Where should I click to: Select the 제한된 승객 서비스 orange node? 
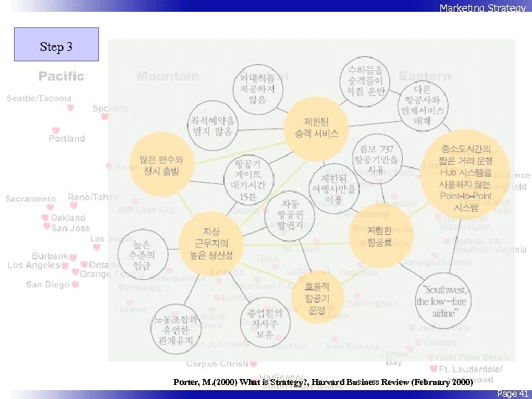(x=316, y=129)
